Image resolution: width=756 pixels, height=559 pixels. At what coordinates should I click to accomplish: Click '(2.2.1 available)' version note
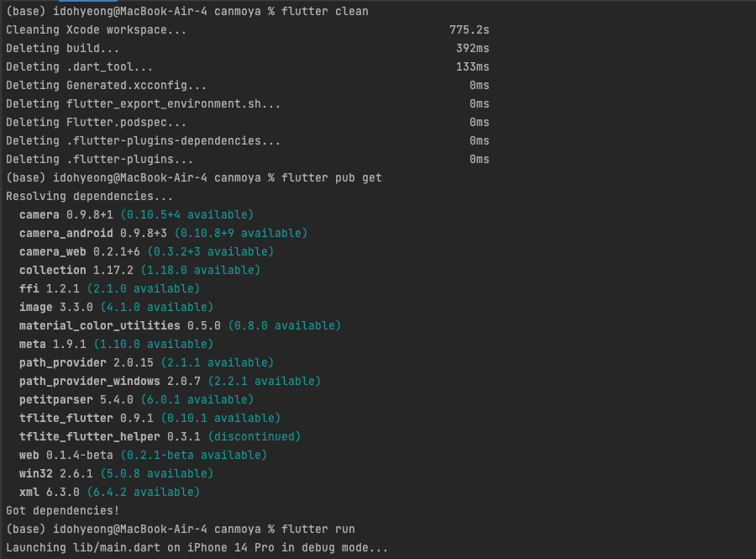tap(265, 381)
